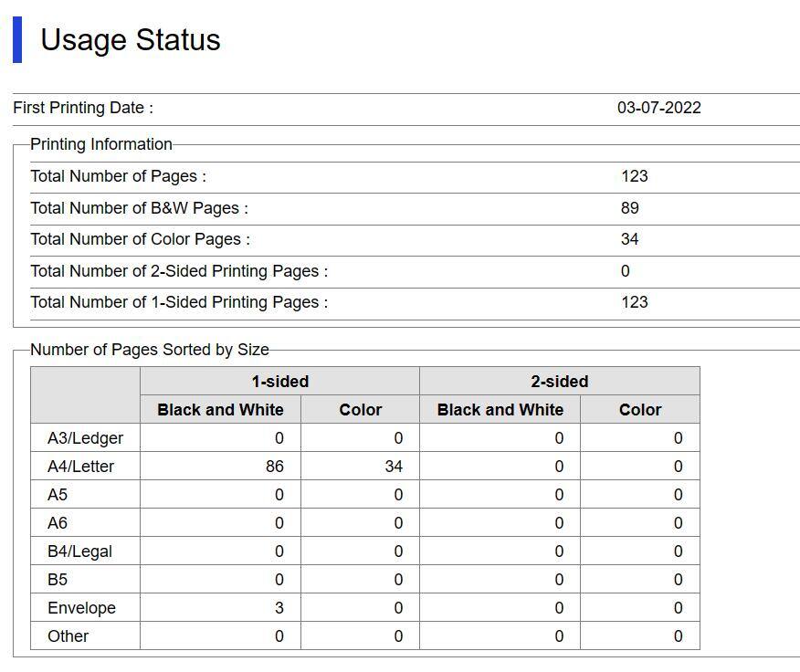
Task: Click the A6 row label
Action: pyautogui.click(x=58, y=523)
